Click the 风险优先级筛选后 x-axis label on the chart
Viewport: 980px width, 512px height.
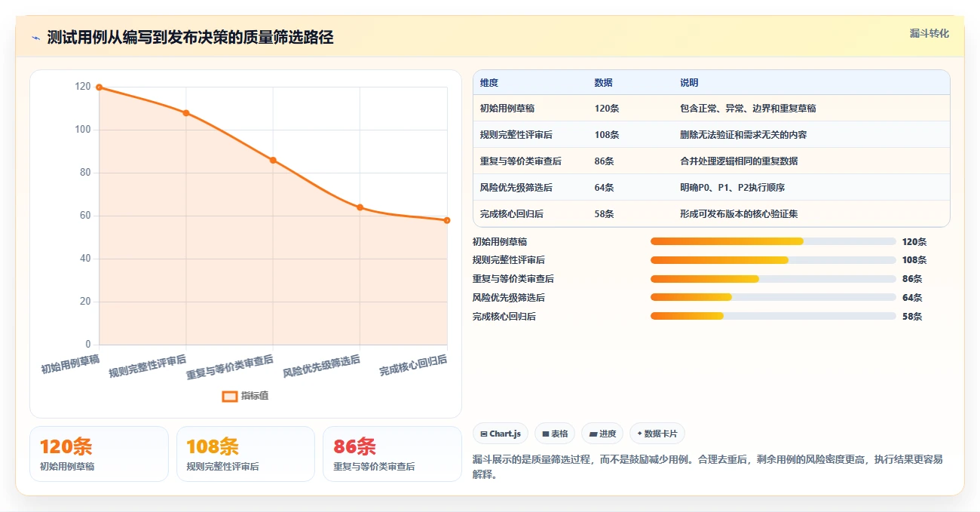[322, 366]
